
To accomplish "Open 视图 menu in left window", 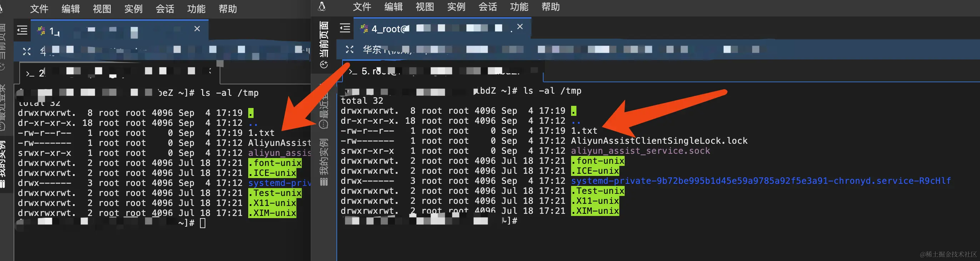I will [102, 9].
